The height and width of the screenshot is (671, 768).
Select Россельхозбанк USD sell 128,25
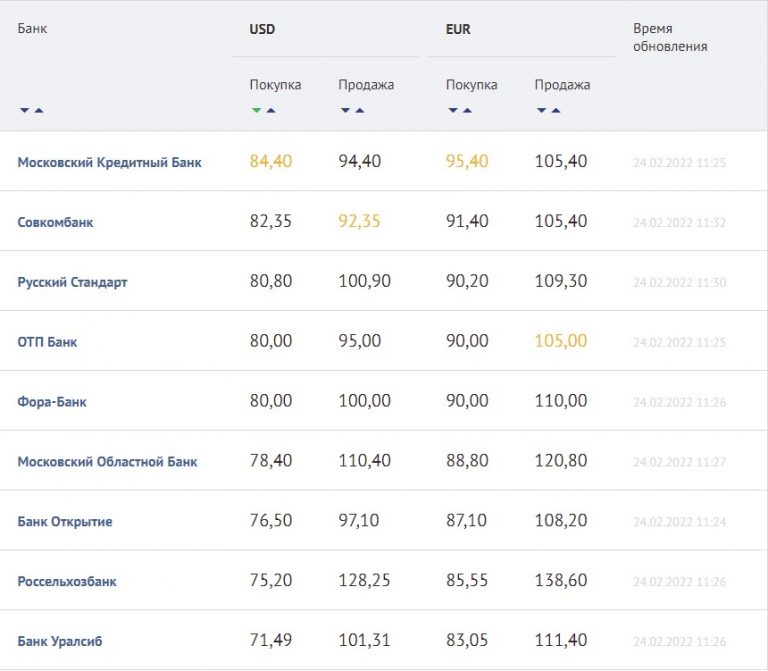coord(364,580)
